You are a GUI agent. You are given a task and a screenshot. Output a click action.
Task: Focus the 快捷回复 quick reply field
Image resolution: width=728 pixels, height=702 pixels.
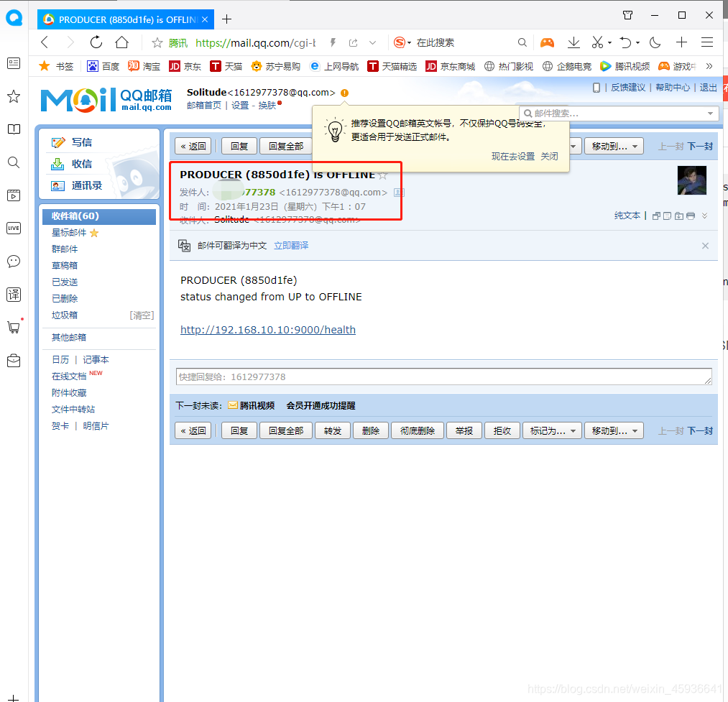(444, 377)
